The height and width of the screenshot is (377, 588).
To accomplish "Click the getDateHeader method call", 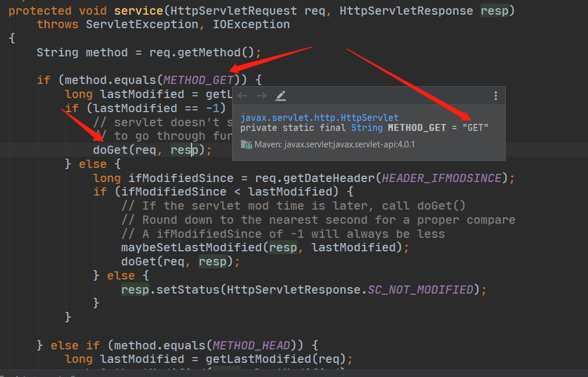I will (x=329, y=178).
